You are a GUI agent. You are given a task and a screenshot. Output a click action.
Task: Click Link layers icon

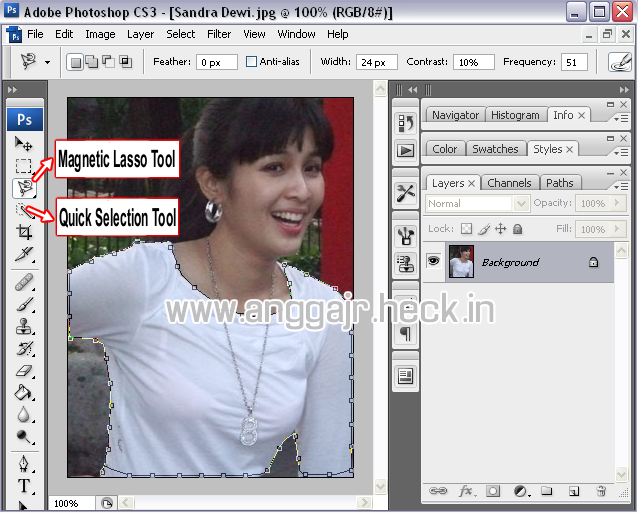[438, 491]
